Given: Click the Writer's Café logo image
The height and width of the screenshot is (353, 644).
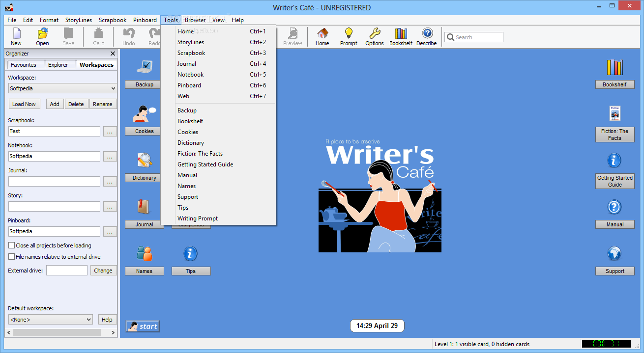Looking at the screenshot, I should pos(380,195).
